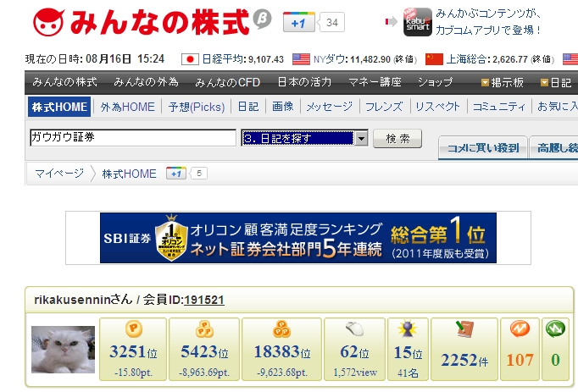Click member ID 191521 link
Viewport: 578px width, 392px height.
click(x=204, y=300)
